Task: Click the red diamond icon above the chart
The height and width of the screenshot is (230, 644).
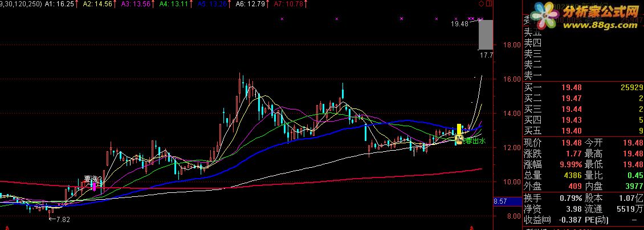Action: tap(482, 3)
